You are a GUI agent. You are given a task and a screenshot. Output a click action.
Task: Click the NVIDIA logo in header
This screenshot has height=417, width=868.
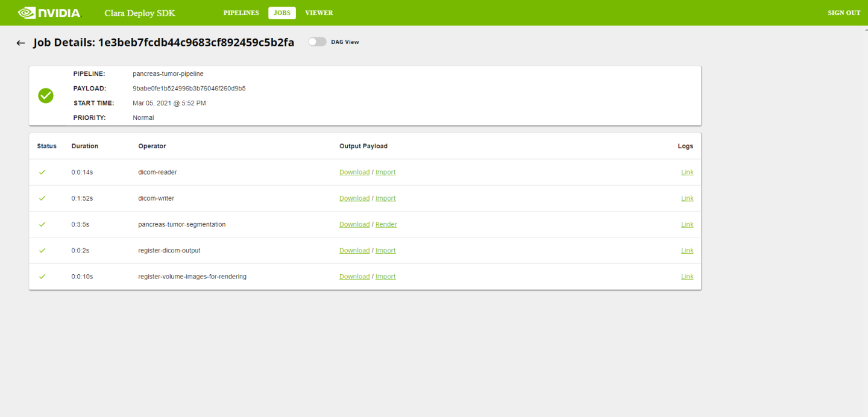pos(49,13)
